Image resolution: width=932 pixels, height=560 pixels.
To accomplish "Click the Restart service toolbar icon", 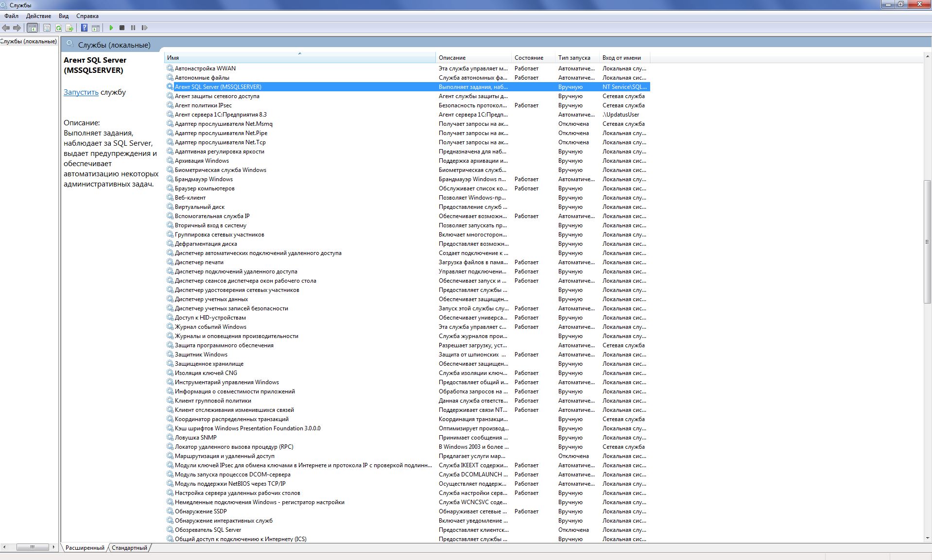I will coord(144,28).
